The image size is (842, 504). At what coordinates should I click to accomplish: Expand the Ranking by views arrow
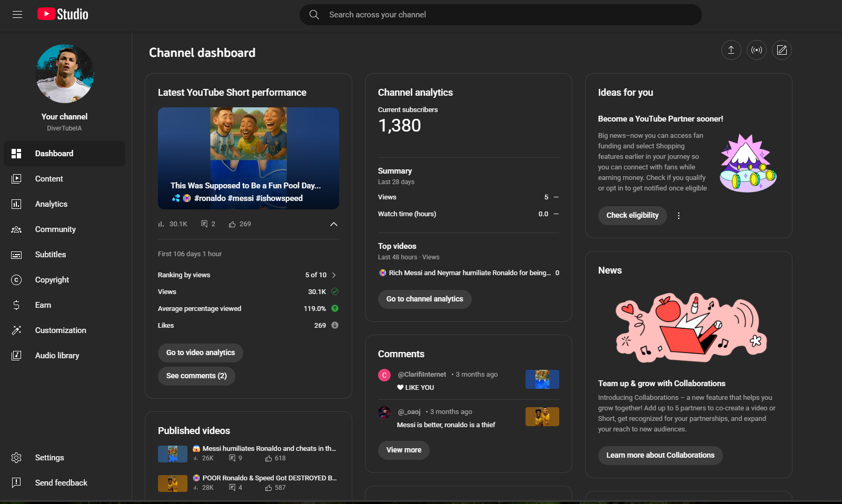coord(334,275)
